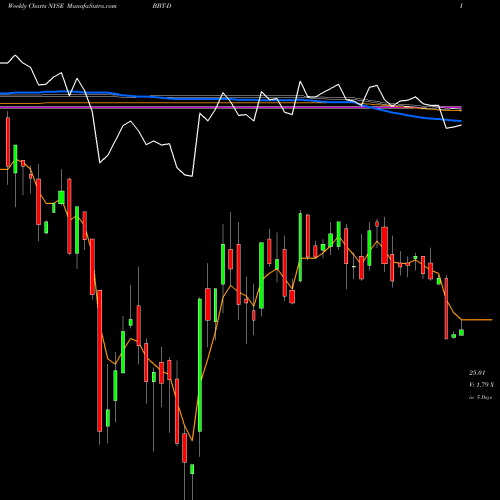This screenshot has height=500, width=500.
Task: Select the 25.01 price value
Action: [477, 373]
